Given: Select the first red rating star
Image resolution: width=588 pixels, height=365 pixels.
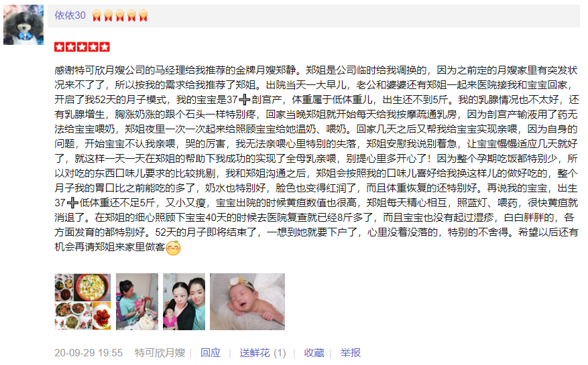Looking at the screenshot, I should (60, 47).
